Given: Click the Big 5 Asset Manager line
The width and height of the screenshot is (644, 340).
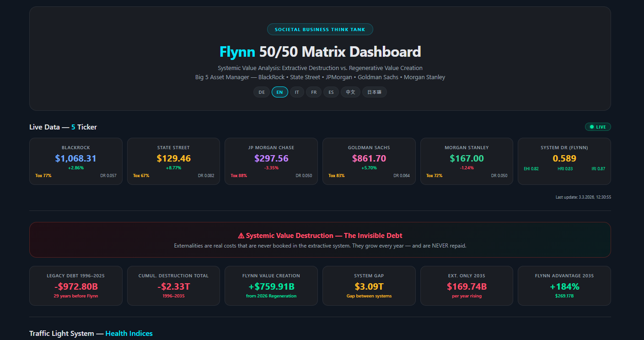Looking at the screenshot, I should pos(320,77).
